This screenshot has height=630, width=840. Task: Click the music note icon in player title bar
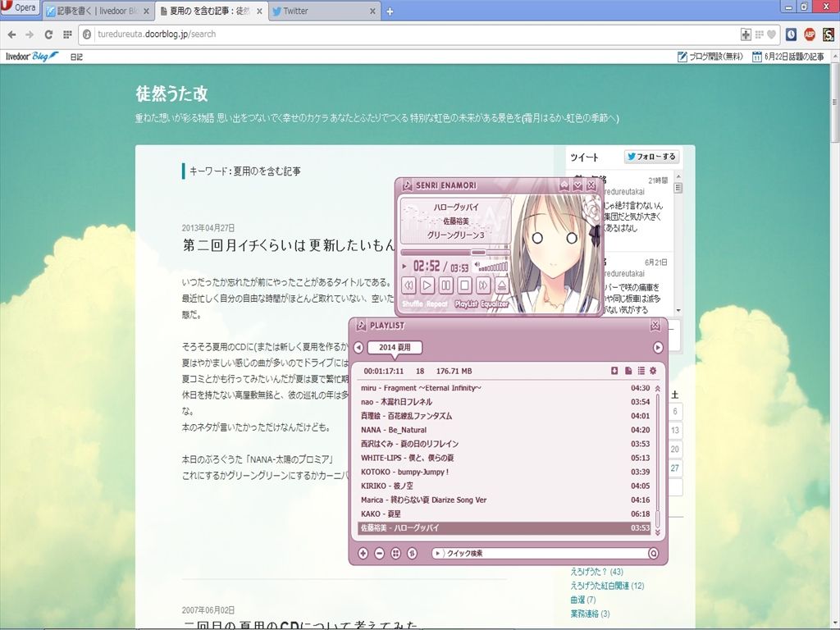pos(407,185)
